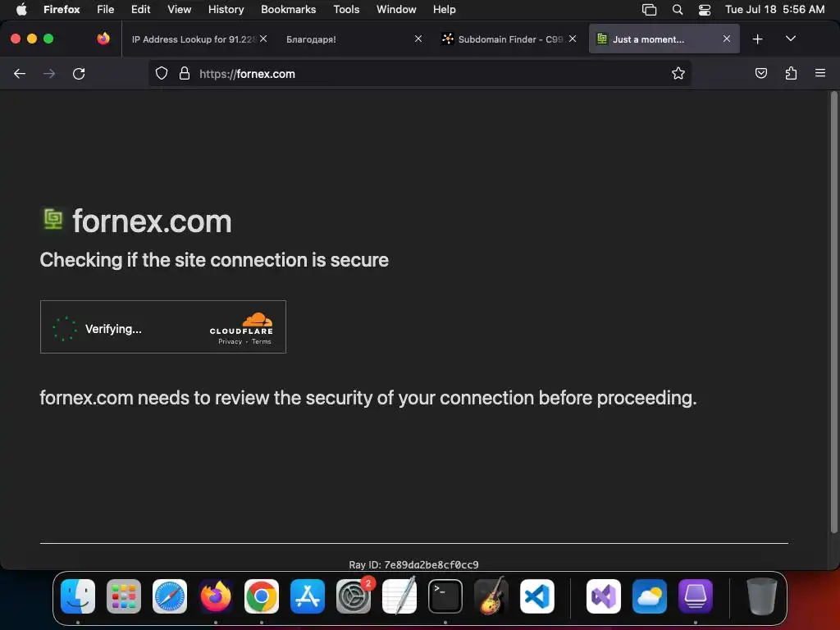Open the History menu
This screenshot has width=840, height=630.
pyautogui.click(x=226, y=10)
